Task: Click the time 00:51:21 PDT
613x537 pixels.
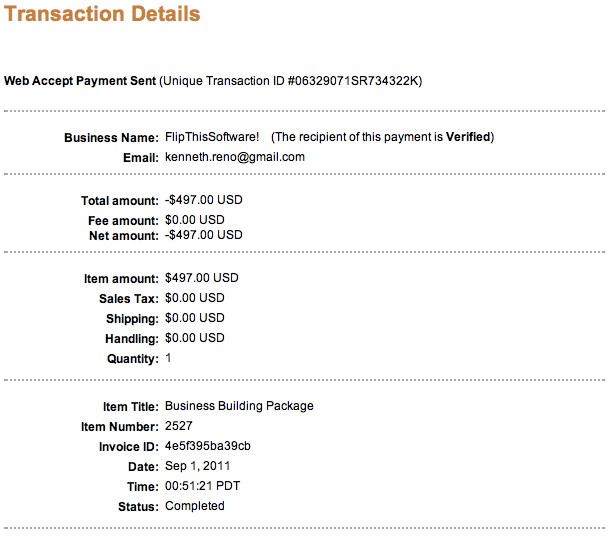Action: (x=203, y=486)
